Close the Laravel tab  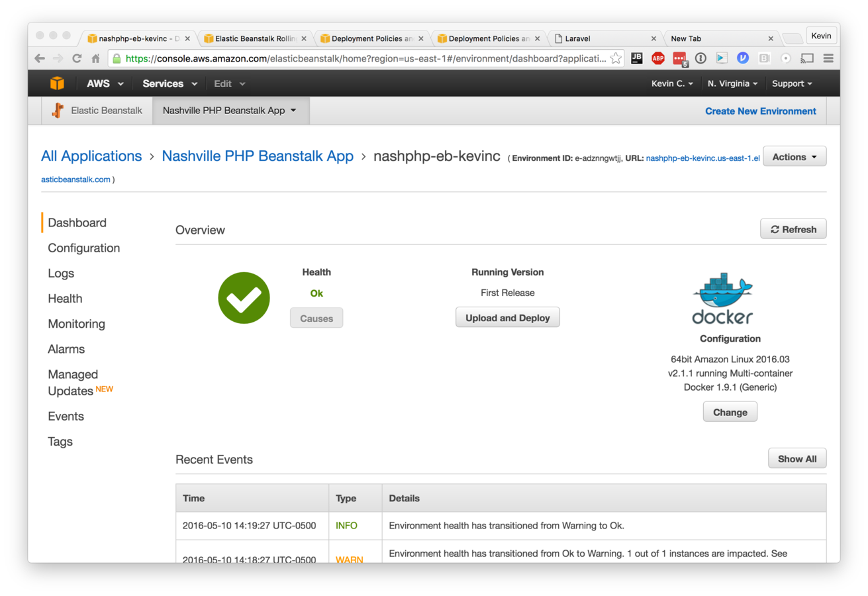pos(654,38)
